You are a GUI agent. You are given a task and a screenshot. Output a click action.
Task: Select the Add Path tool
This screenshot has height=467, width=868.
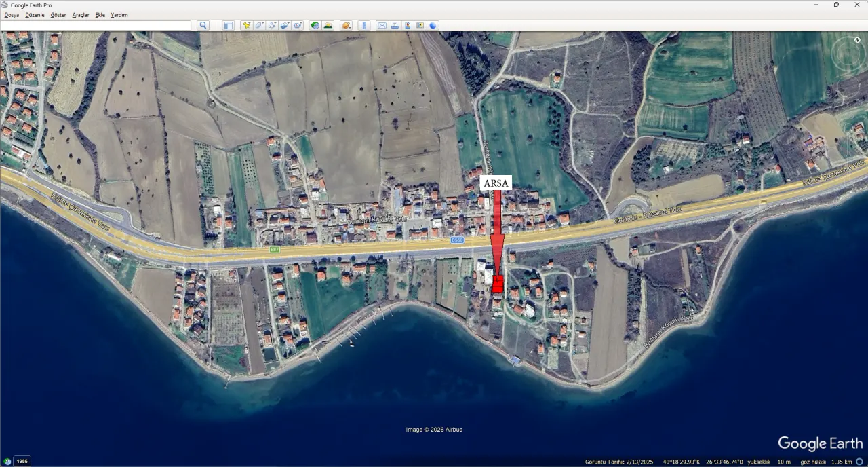[x=273, y=25]
